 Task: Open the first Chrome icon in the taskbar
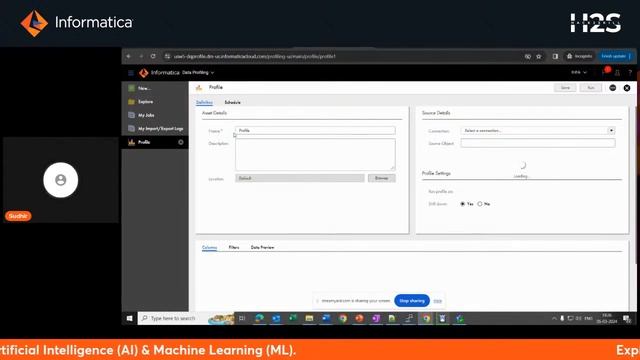343,318
